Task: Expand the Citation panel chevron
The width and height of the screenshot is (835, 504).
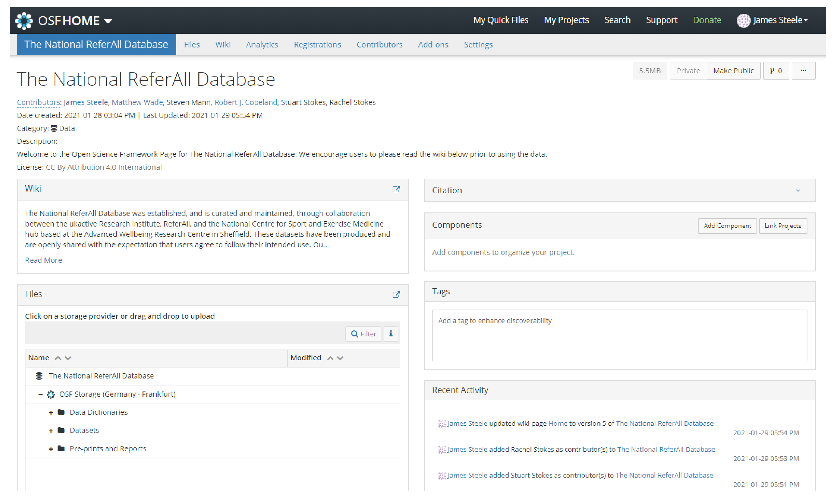Action: tap(798, 190)
